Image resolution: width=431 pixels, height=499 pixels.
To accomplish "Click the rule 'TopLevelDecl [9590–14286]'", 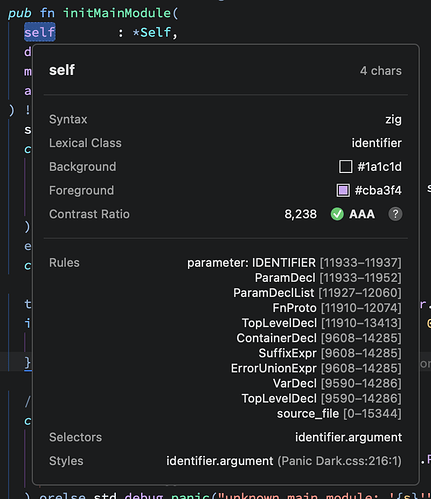I will click(x=322, y=398).
